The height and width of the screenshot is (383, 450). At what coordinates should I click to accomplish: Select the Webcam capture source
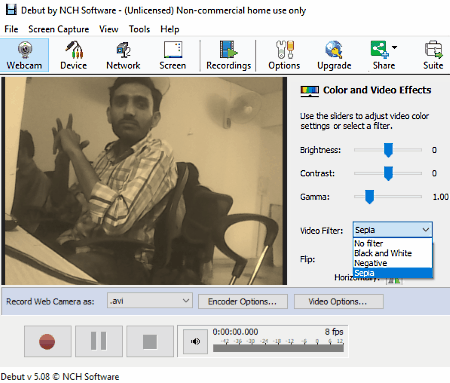coord(24,55)
